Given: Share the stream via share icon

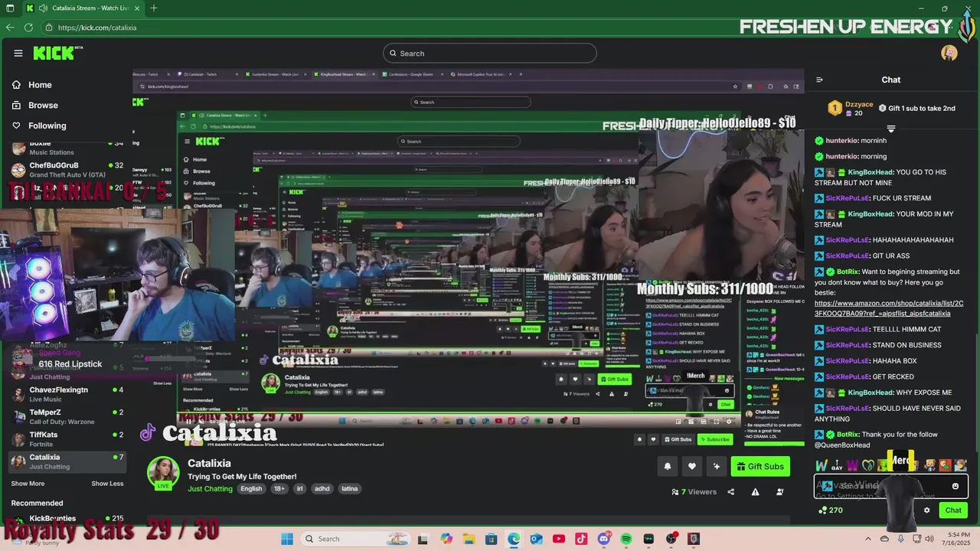Looking at the screenshot, I should pyautogui.click(x=730, y=492).
